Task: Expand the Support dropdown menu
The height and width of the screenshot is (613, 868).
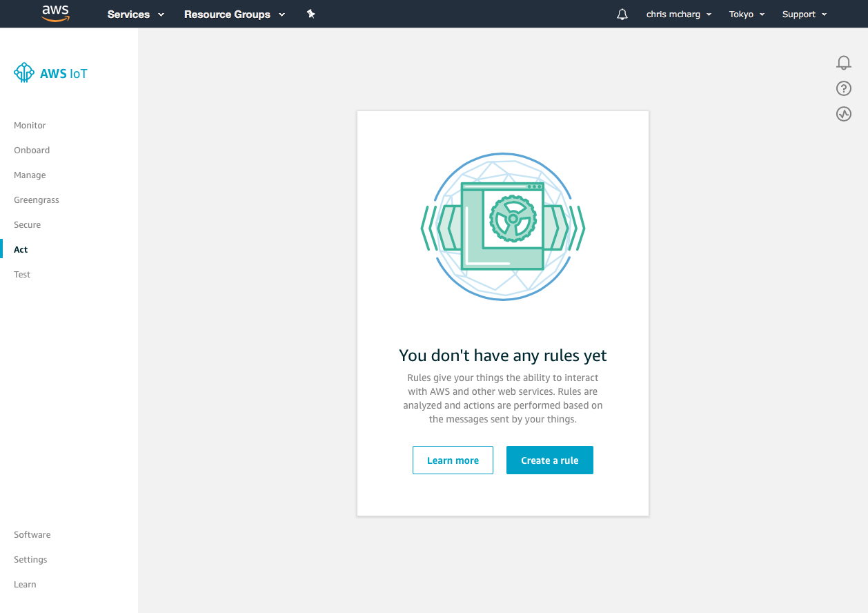Action: (805, 14)
